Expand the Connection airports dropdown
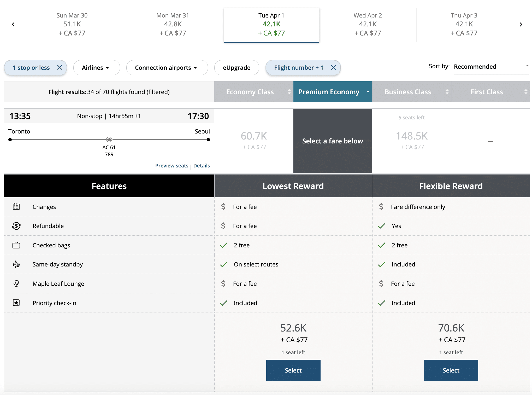The image size is (532, 395). click(166, 68)
